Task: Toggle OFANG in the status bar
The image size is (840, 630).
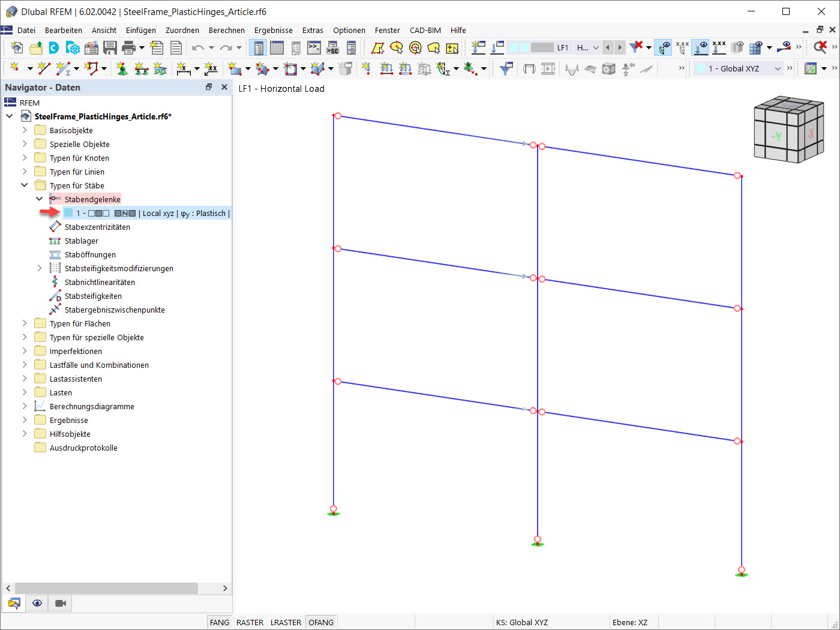Action: pos(321,622)
